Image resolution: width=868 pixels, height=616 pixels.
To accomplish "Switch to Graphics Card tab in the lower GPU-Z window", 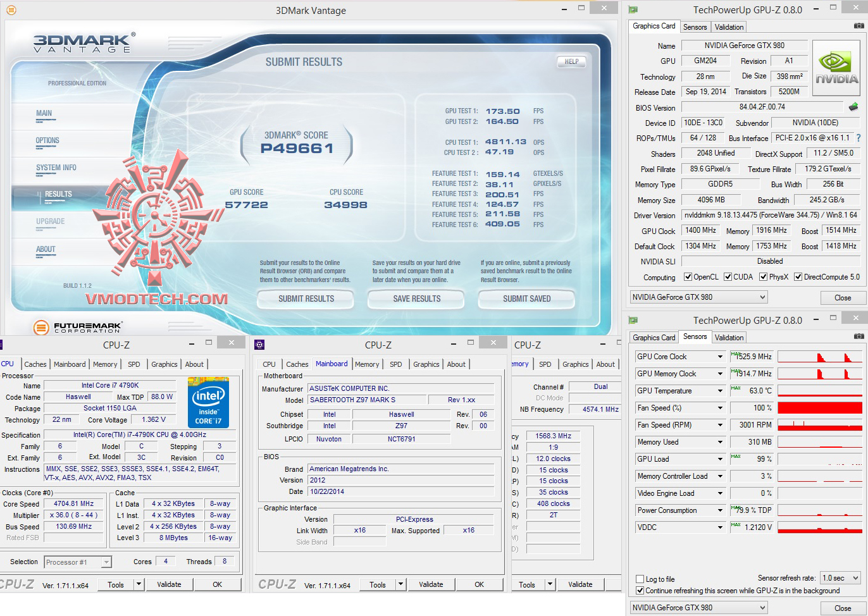I will (654, 337).
